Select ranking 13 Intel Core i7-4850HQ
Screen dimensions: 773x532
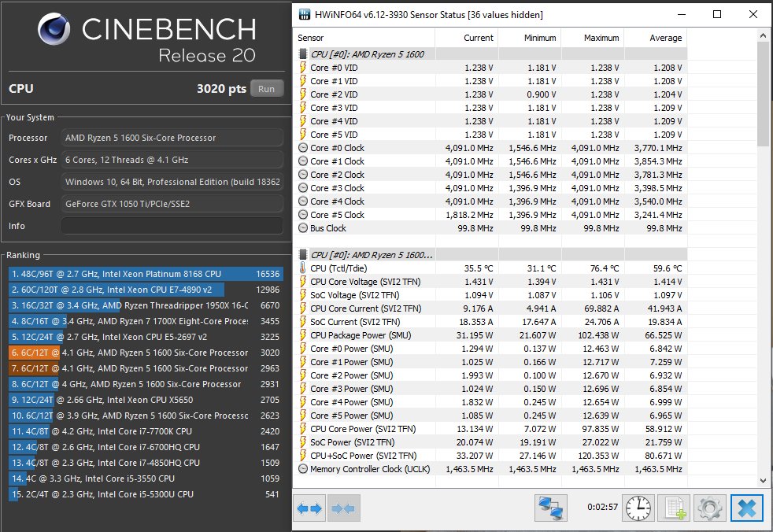click(x=146, y=463)
